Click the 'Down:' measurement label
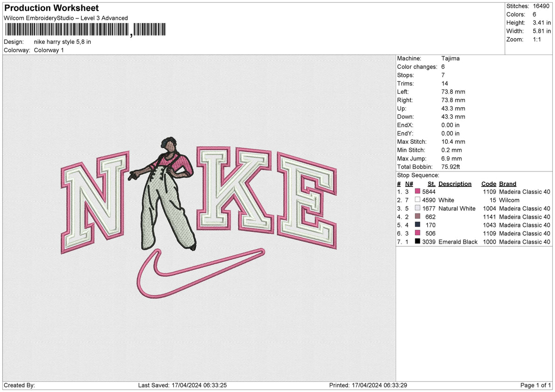 (x=406, y=117)
